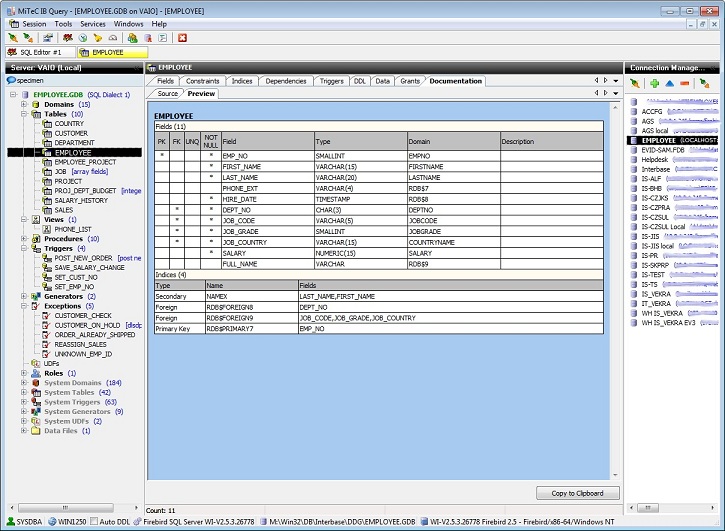The height and width of the screenshot is (531, 725).
Task: Collapse the Exceptions tree node
Action: point(23,306)
